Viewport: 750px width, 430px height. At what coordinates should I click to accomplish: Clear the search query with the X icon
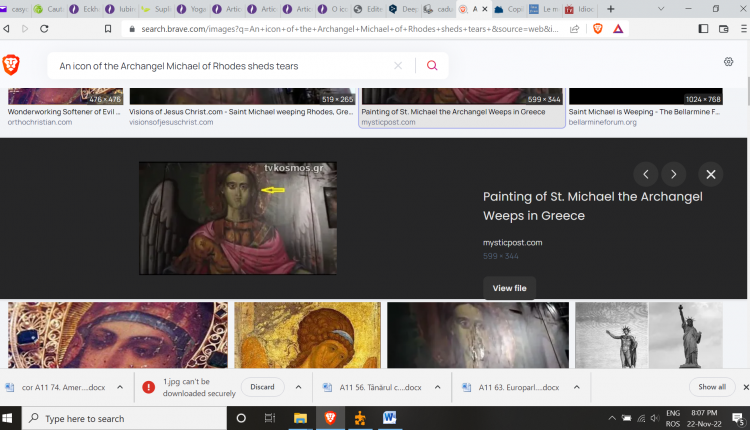(x=398, y=66)
